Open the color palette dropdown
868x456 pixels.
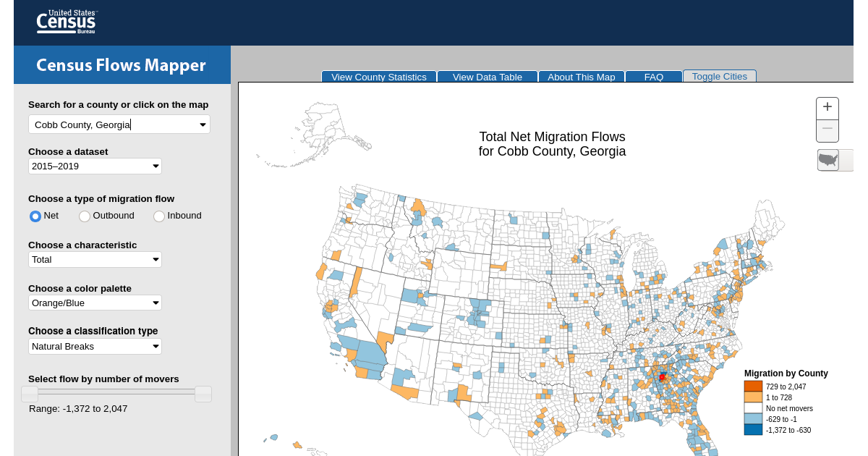[x=95, y=303]
